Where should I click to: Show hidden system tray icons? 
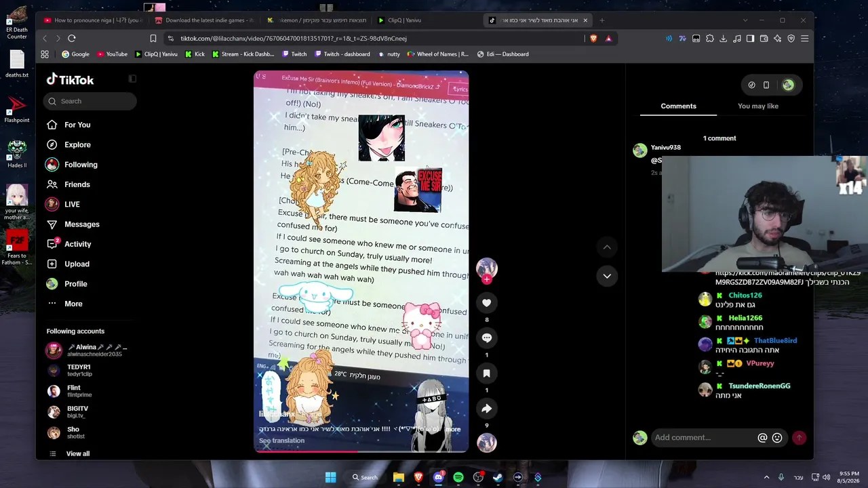click(x=767, y=477)
